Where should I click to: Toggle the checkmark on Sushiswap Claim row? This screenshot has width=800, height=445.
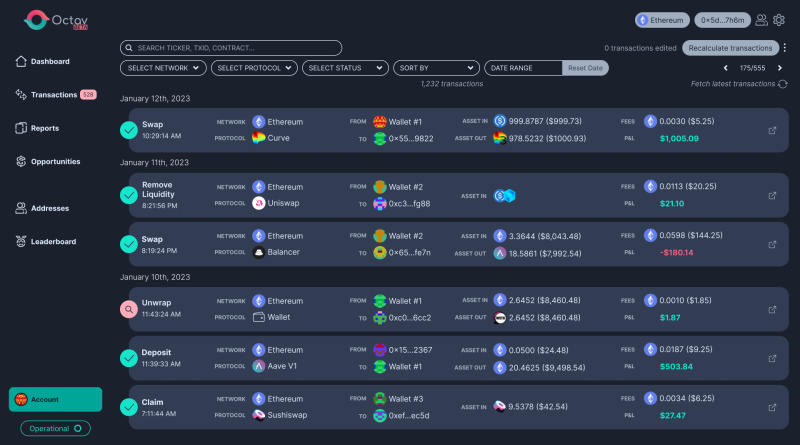129,407
